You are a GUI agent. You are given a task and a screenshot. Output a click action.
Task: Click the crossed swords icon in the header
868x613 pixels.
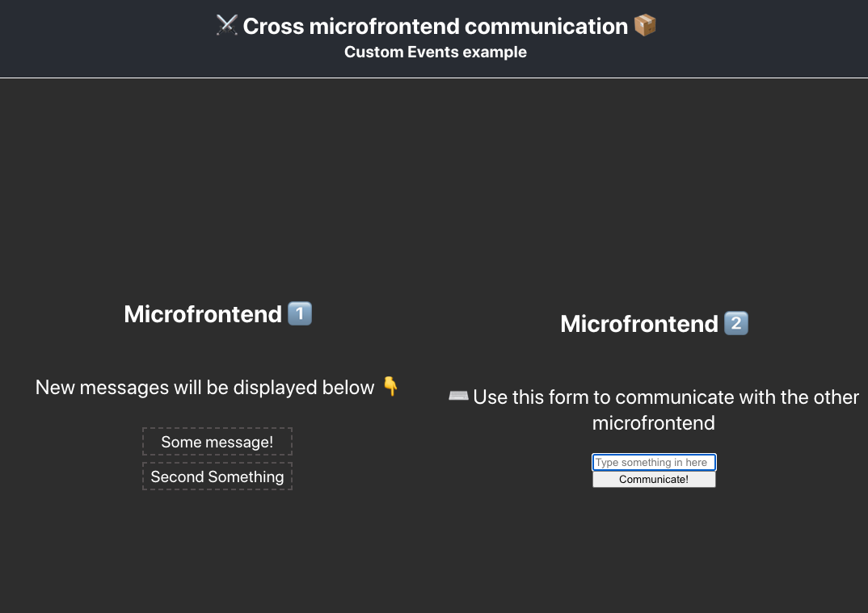pyautogui.click(x=226, y=25)
